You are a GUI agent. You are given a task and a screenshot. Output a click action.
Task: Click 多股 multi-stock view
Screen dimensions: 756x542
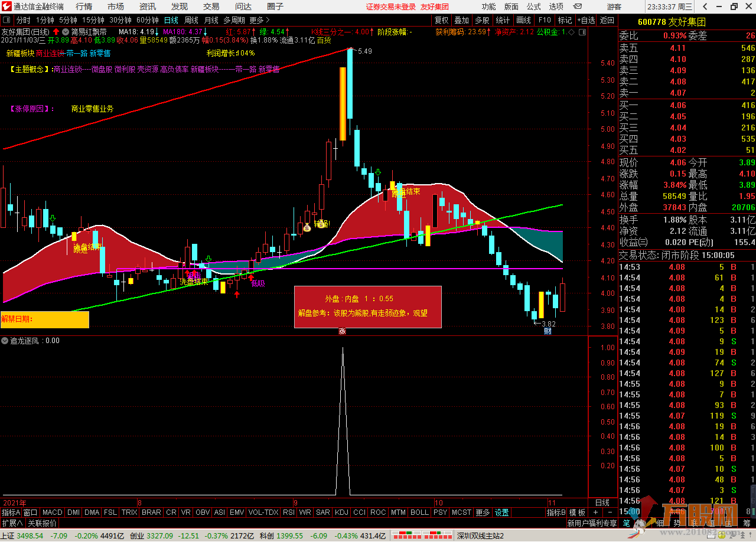point(482,20)
